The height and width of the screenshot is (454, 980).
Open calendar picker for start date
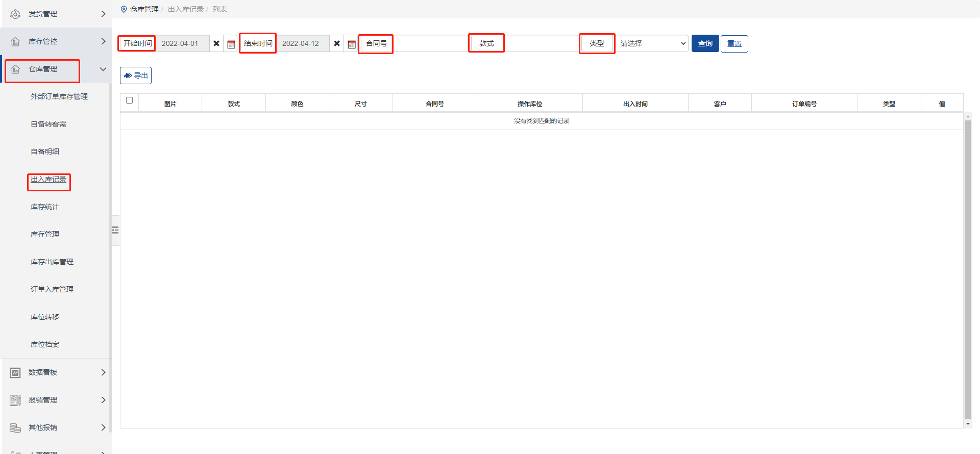tap(231, 44)
